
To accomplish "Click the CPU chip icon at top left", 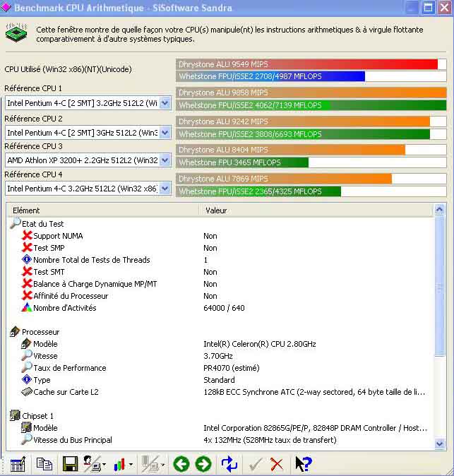I will [16, 32].
